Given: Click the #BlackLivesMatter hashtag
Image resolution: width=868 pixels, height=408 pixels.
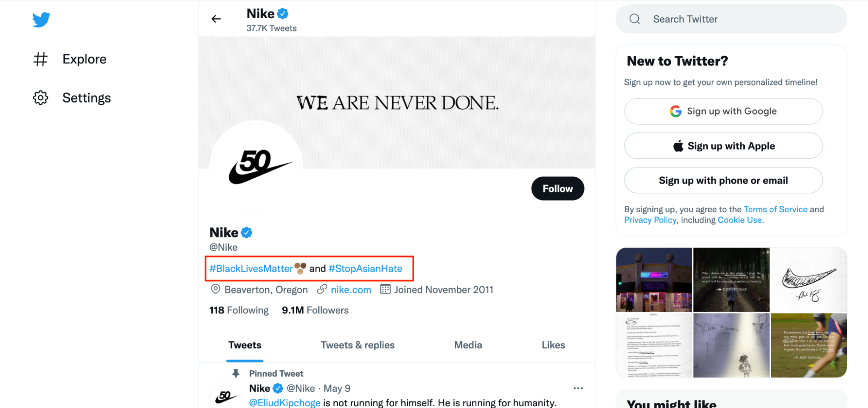Looking at the screenshot, I should point(251,269).
